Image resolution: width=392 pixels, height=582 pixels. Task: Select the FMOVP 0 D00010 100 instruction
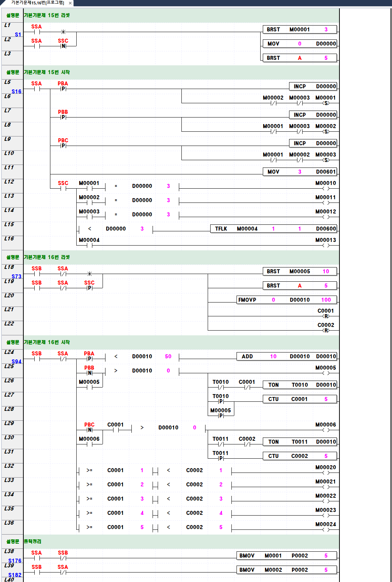pyautogui.click(x=287, y=300)
